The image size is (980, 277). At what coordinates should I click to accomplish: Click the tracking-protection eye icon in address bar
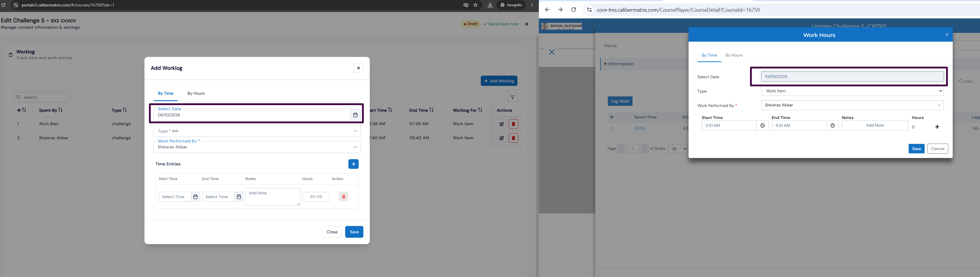click(x=466, y=5)
